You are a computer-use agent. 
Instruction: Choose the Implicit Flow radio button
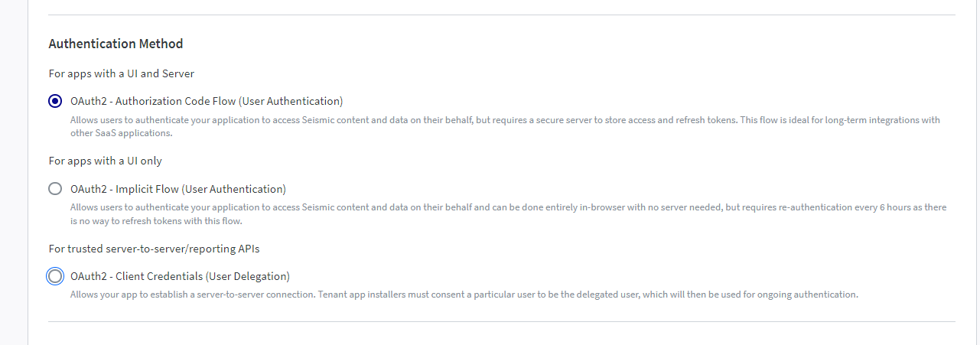pyautogui.click(x=55, y=189)
